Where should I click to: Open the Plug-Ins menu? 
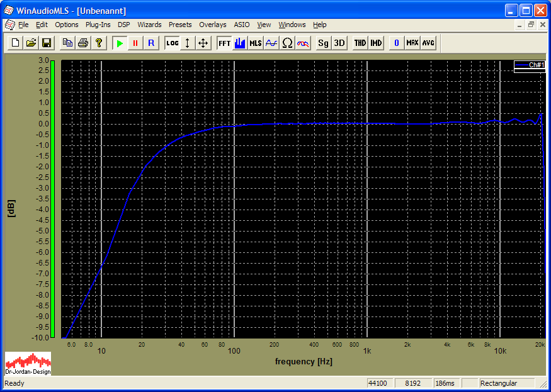point(98,25)
